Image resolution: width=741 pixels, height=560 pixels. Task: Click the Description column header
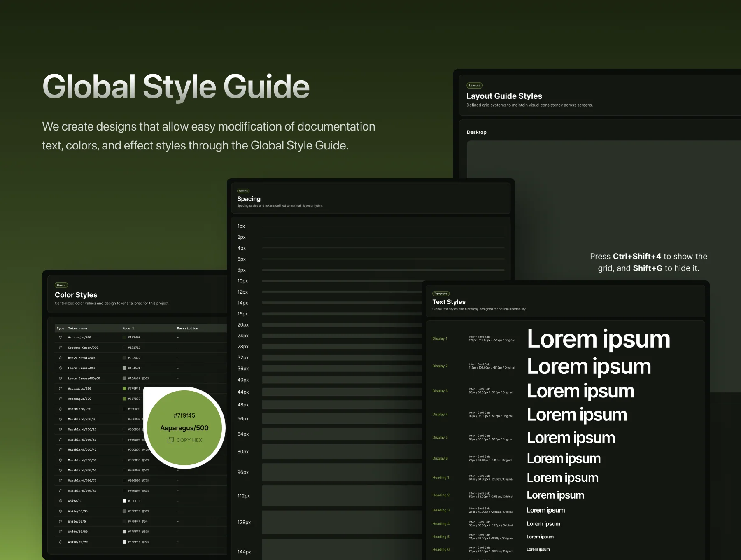coord(187,328)
